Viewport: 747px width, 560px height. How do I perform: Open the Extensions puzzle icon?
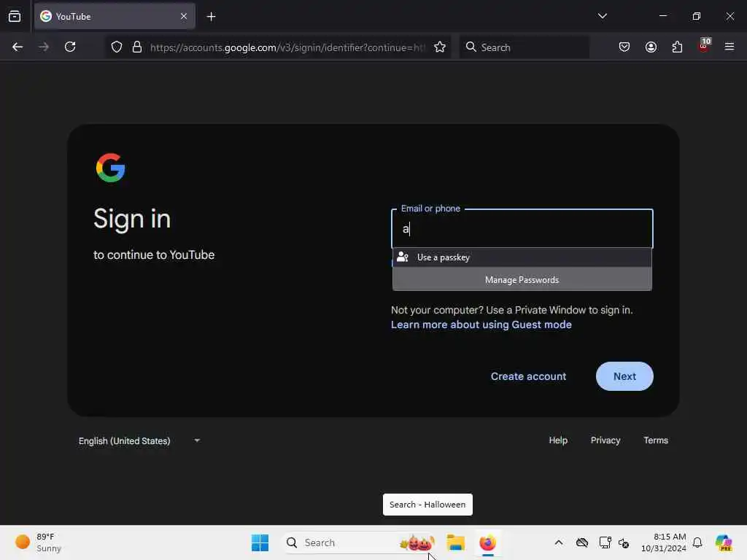point(677,47)
